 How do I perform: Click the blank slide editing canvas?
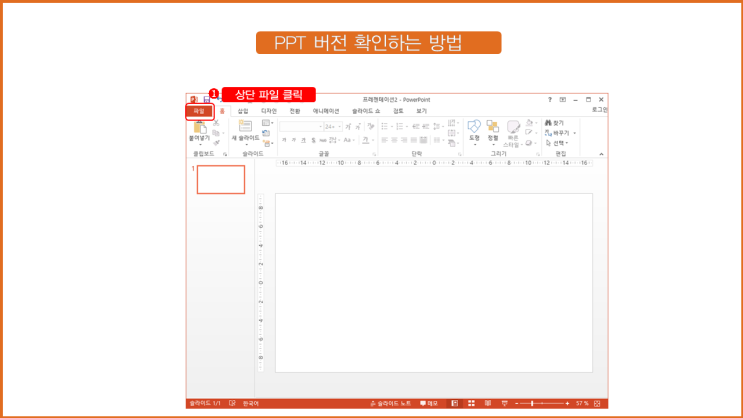[434, 282]
